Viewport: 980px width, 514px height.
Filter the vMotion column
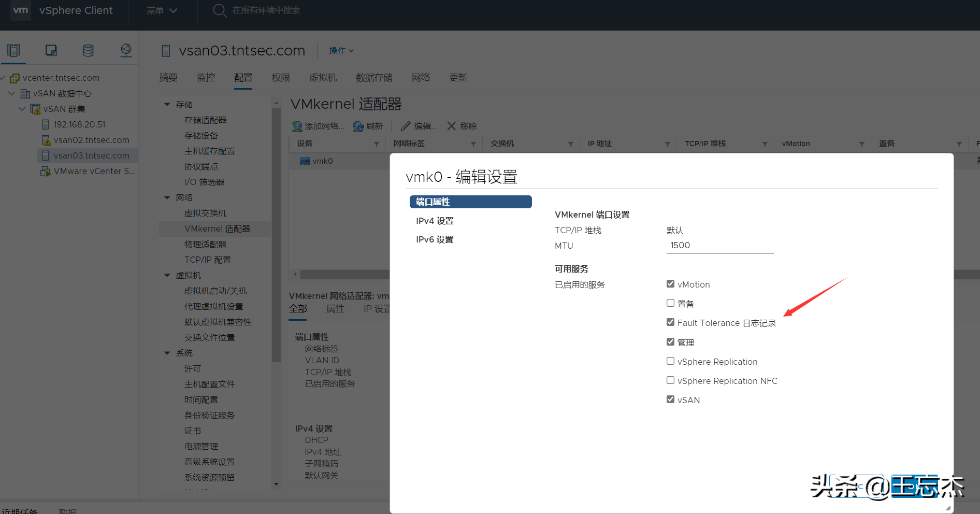(x=862, y=144)
